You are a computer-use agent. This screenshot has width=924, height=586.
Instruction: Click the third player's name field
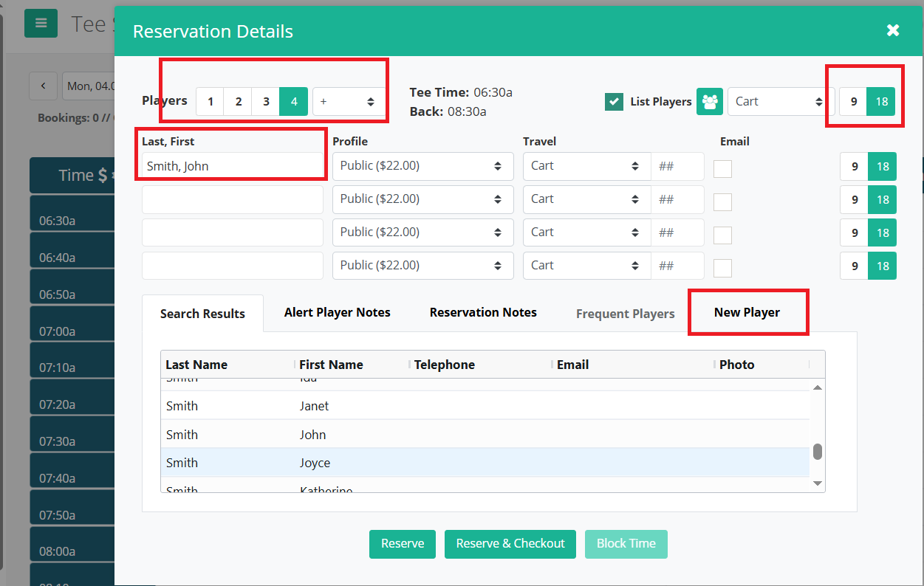coord(233,232)
